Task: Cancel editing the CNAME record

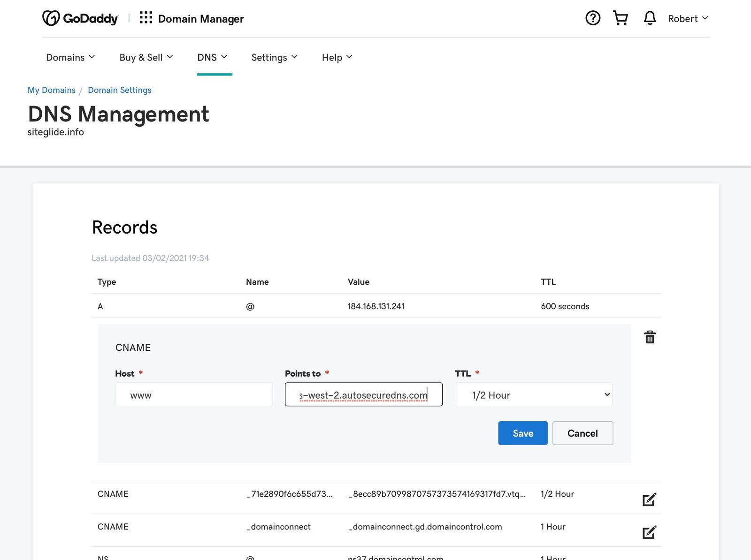Action: point(582,433)
